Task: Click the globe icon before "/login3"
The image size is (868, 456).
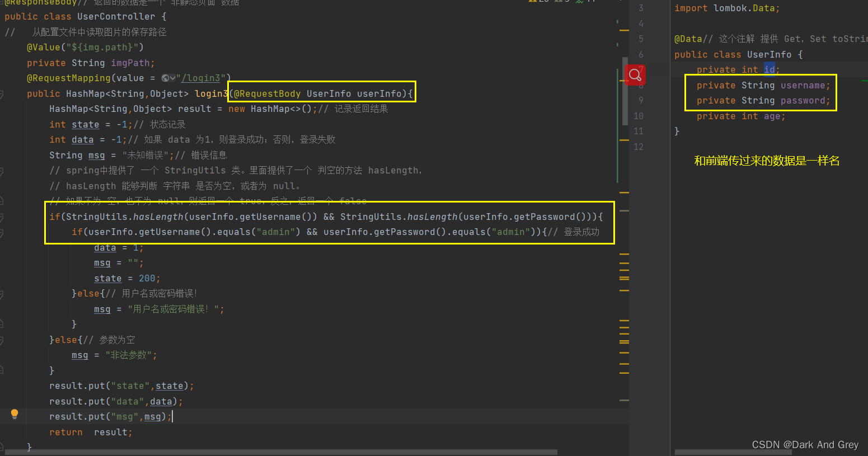Action: 165,78
